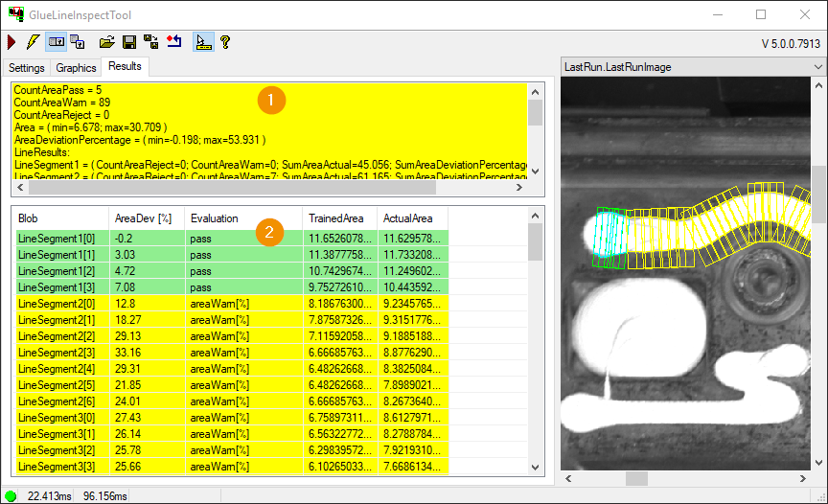Open the floating tool display window icon

pyautogui.click(x=78, y=42)
